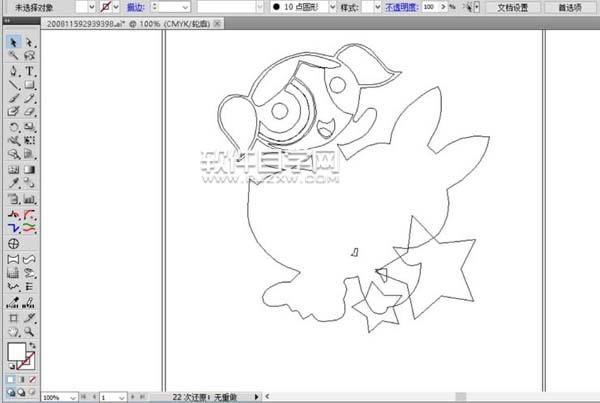Viewport: 600px width, 403px height.
Task: Go to previous artboard arrow
Action: pos(94,397)
